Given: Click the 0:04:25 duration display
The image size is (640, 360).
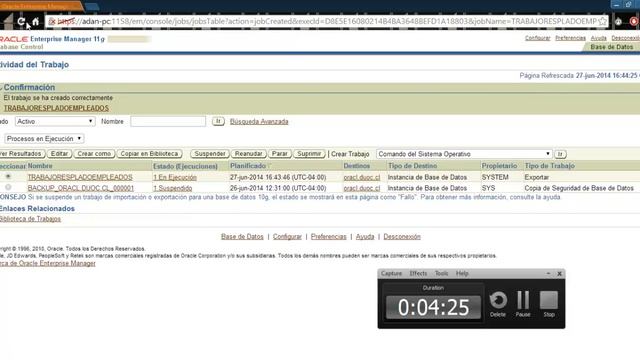Looking at the screenshot, I should tap(433, 307).
